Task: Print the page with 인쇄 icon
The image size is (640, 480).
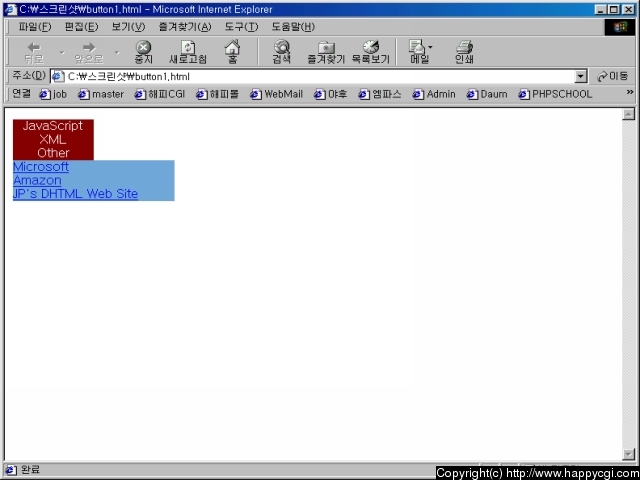Action: pyautogui.click(x=464, y=52)
